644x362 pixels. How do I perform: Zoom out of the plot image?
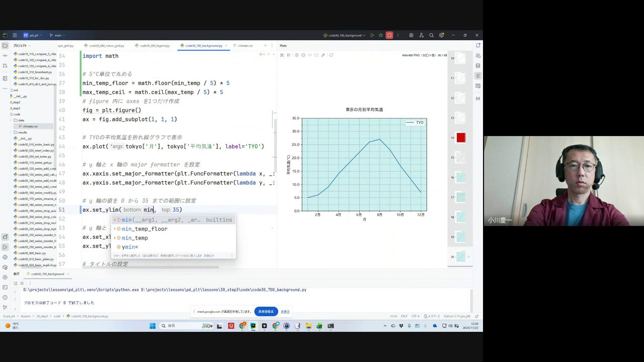pos(303,55)
